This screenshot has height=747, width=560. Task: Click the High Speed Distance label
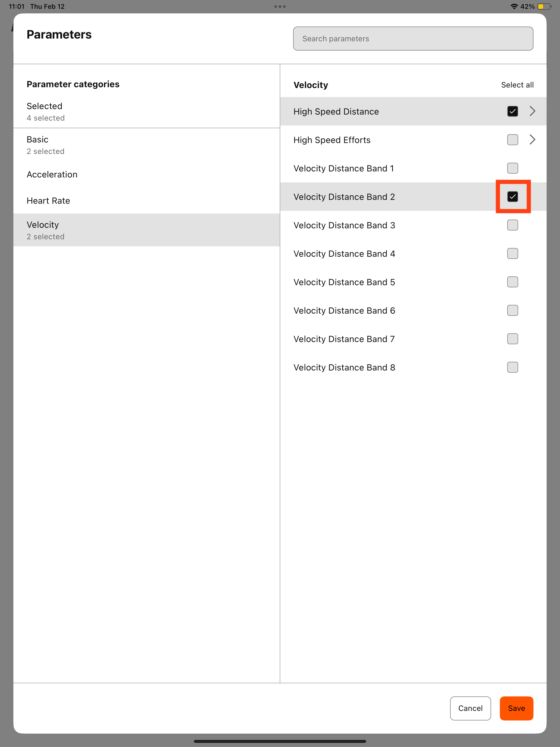[336, 112]
